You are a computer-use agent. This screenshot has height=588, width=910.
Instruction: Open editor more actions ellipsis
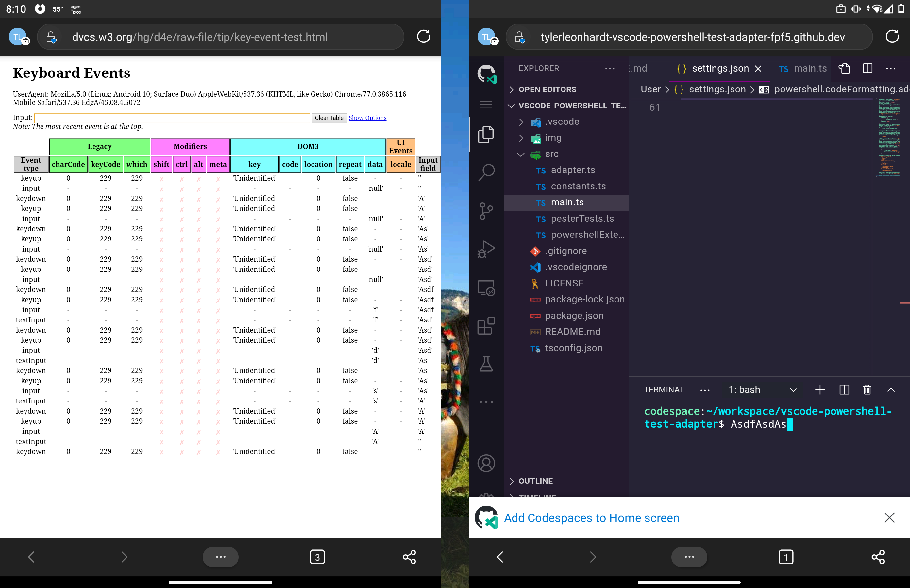[x=890, y=68]
